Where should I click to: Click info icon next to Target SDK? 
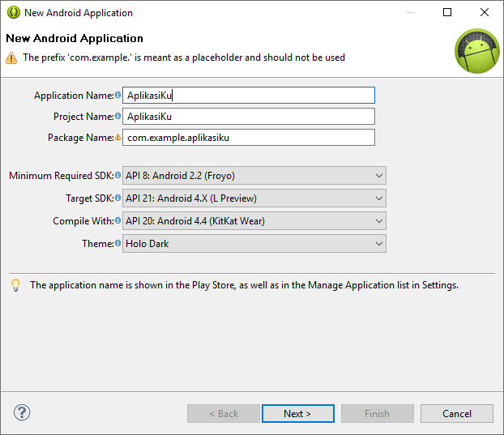pyautogui.click(x=118, y=198)
